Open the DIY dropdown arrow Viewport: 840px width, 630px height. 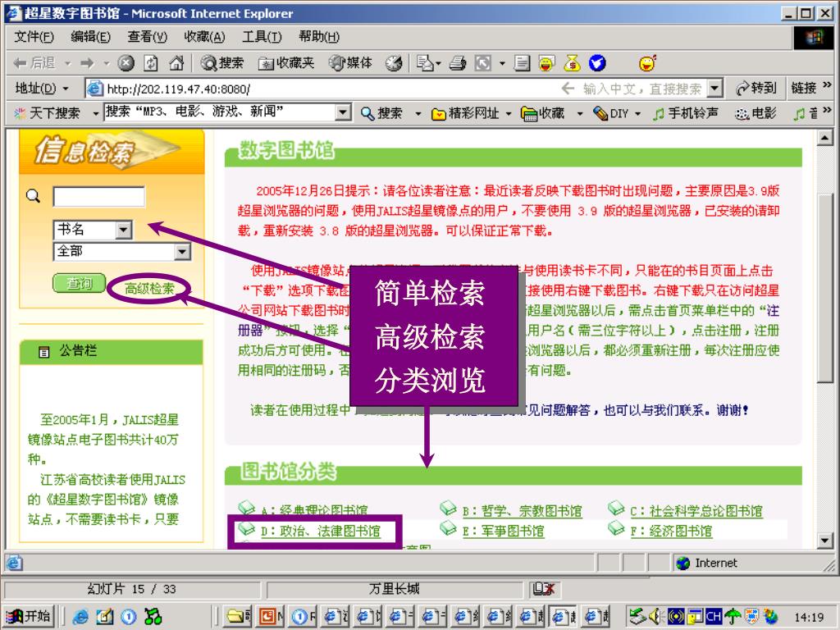[637, 113]
